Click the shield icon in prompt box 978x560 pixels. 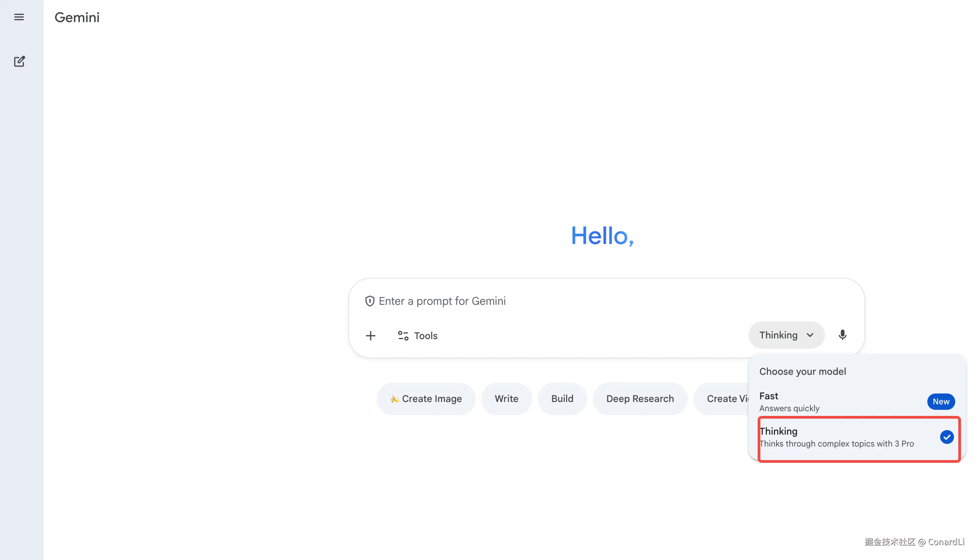click(370, 301)
